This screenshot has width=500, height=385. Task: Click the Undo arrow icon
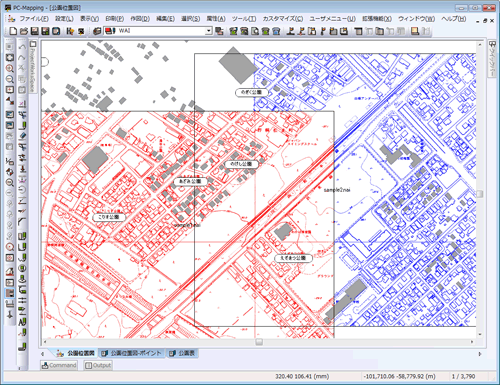click(22, 47)
